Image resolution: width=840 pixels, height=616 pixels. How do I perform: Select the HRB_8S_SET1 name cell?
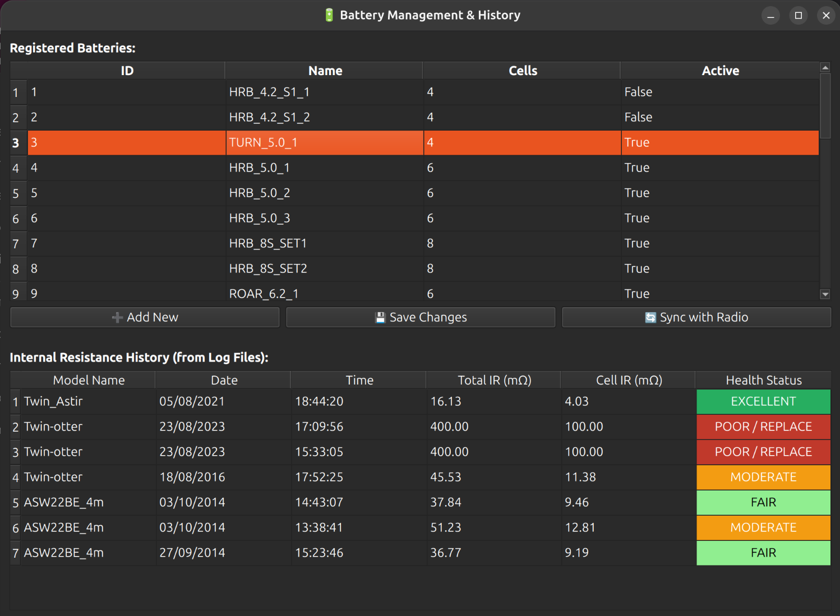325,243
